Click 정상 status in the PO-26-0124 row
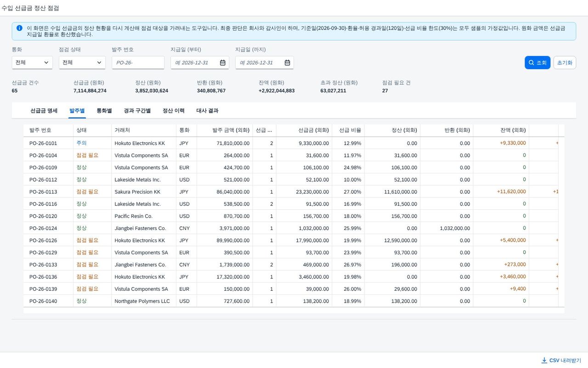This screenshot has width=588, height=368. pyautogui.click(x=81, y=228)
